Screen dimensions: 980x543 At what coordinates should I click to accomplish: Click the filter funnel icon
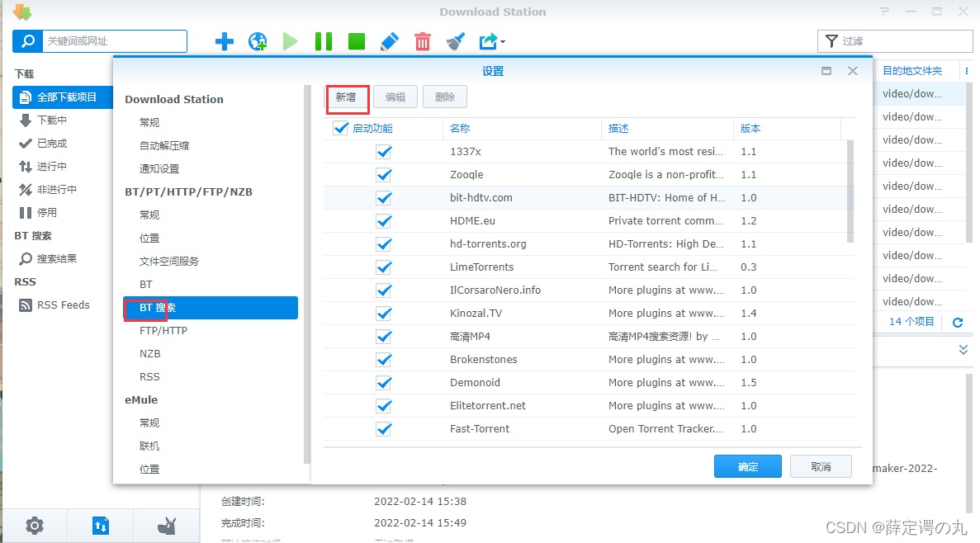(x=831, y=41)
